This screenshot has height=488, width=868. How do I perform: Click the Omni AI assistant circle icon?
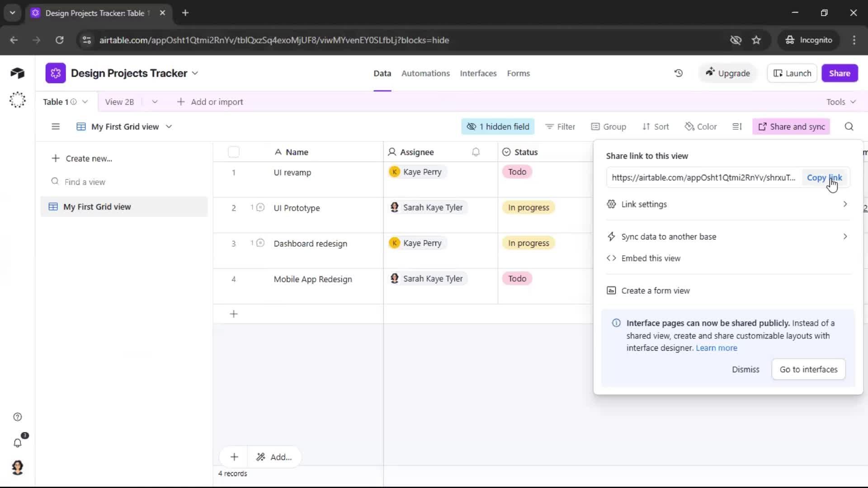click(x=17, y=100)
